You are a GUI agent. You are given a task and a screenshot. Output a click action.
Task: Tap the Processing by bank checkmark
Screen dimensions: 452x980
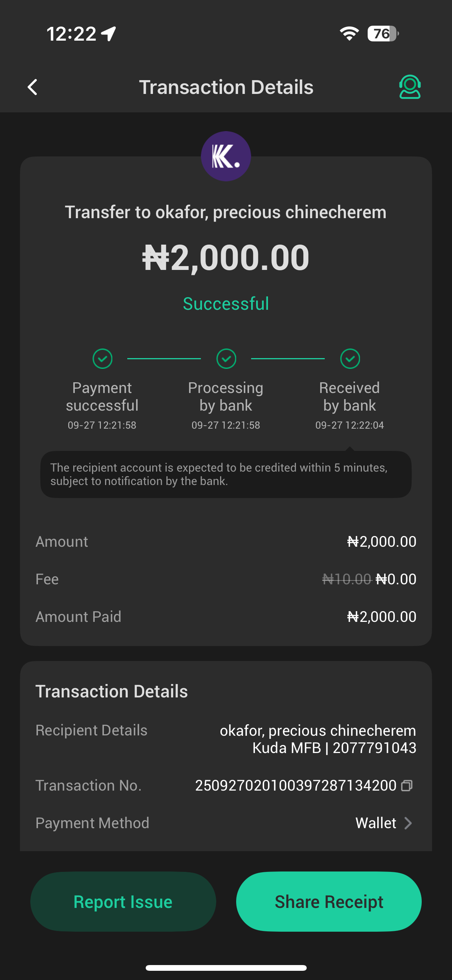(x=226, y=359)
